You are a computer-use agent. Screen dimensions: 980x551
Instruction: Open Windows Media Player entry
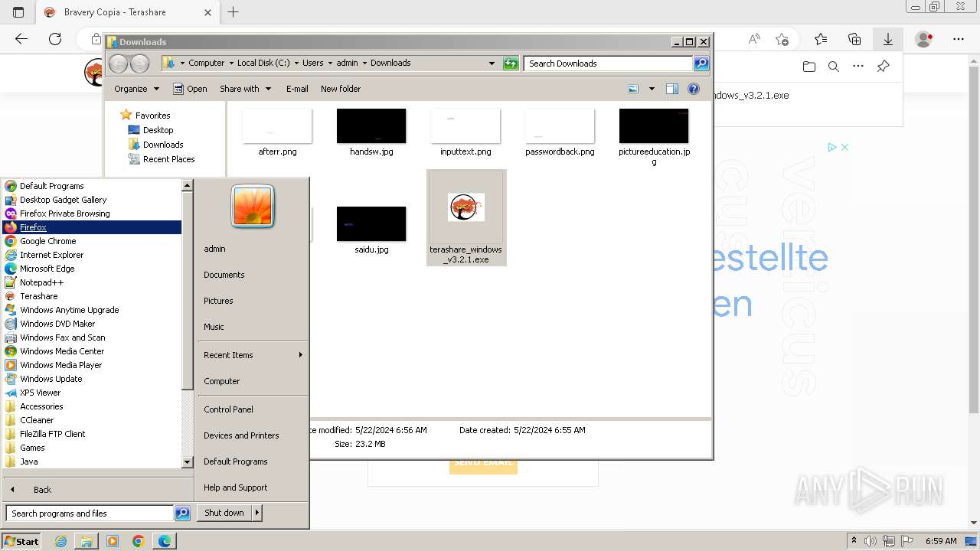pos(92,365)
